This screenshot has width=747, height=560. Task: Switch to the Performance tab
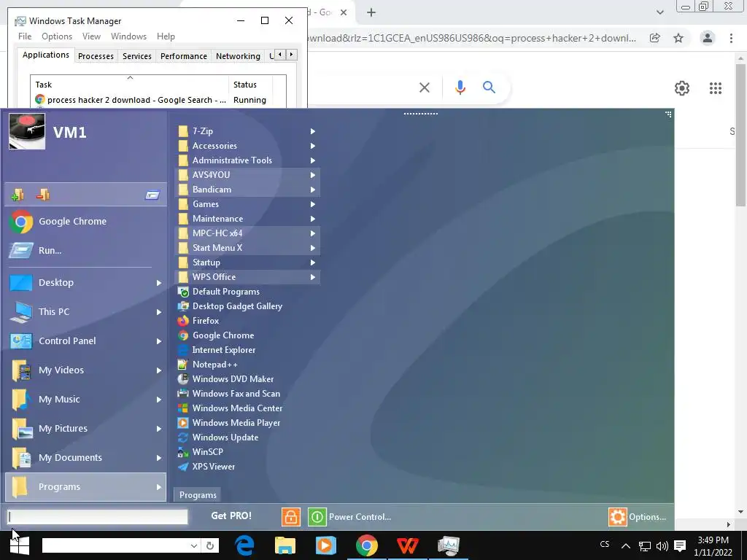[183, 56]
